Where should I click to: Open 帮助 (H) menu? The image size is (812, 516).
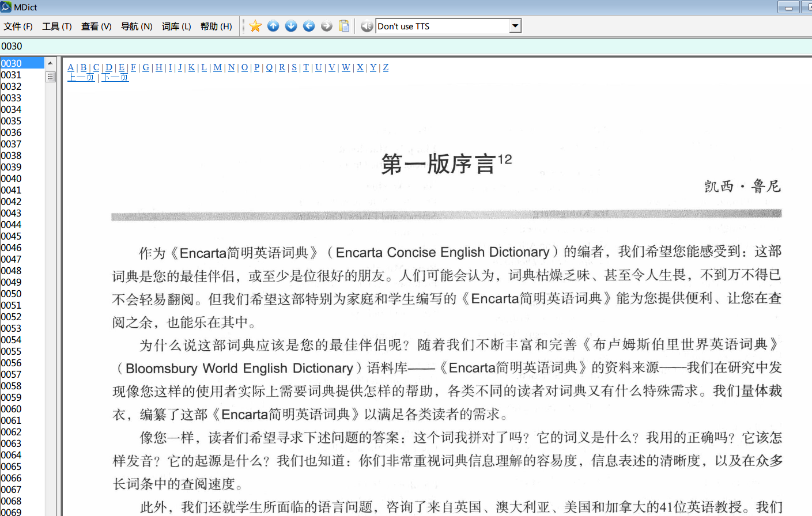(x=216, y=26)
